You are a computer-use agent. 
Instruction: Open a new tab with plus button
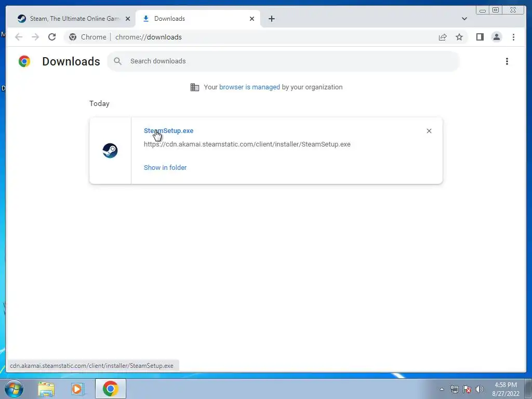pos(271,19)
